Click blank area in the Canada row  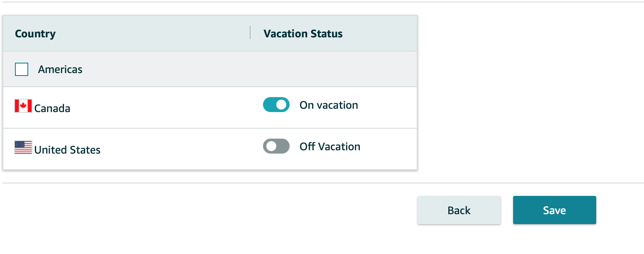click(x=166, y=108)
